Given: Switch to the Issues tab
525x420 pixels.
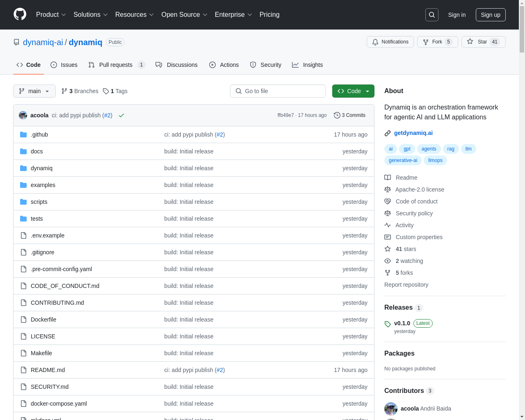Looking at the screenshot, I should click(64, 65).
